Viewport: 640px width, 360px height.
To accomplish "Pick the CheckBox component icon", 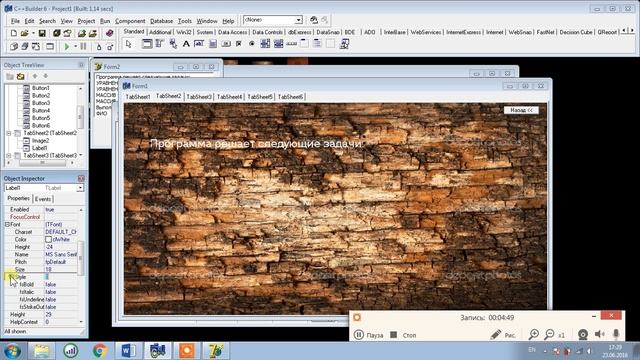I will [239, 44].
